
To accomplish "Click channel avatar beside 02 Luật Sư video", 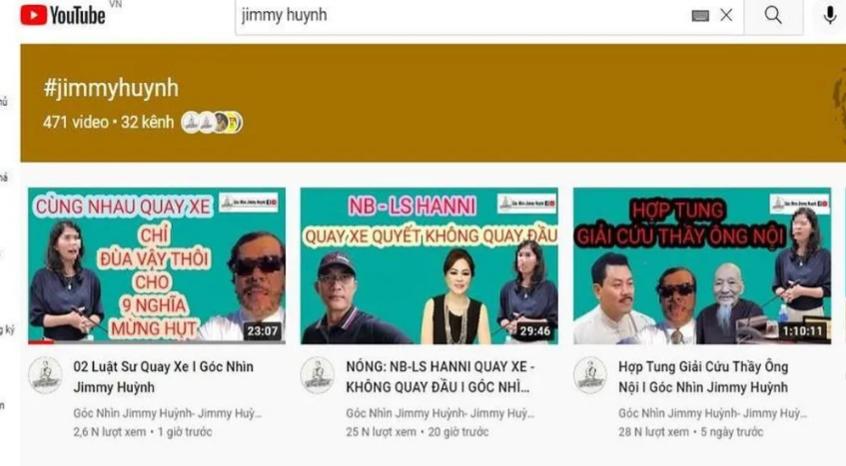I will click(x=45, y=375).
